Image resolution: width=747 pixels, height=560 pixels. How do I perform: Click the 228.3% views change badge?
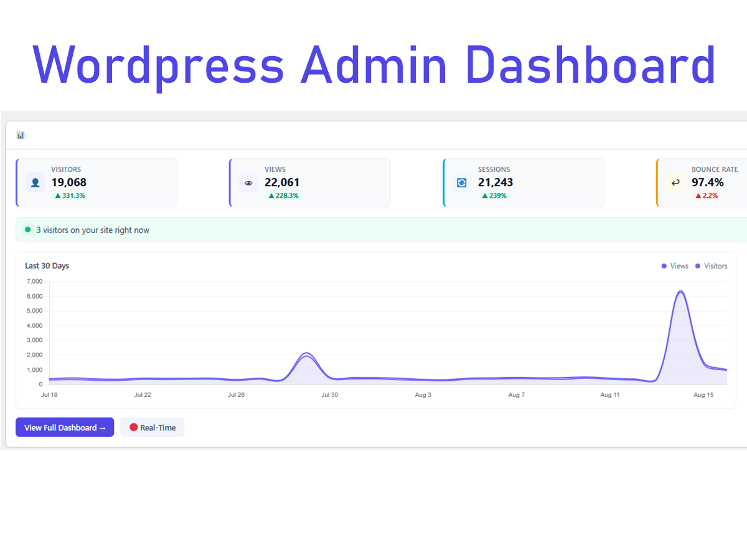283,195
